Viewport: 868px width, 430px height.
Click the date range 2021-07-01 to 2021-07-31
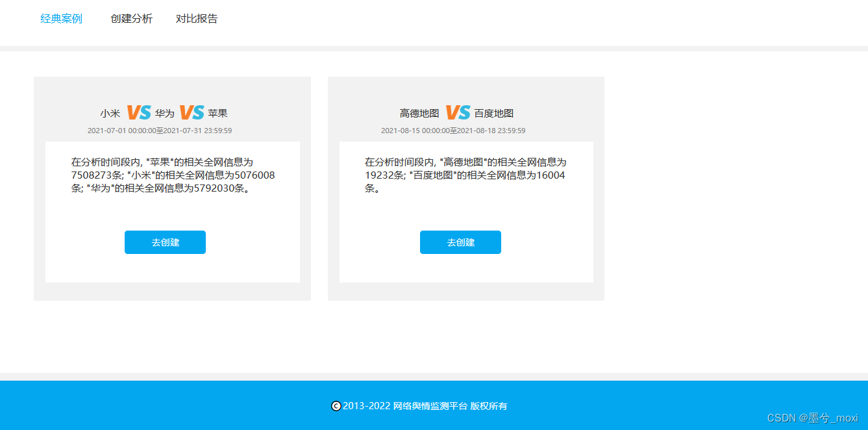coord(160,131)
